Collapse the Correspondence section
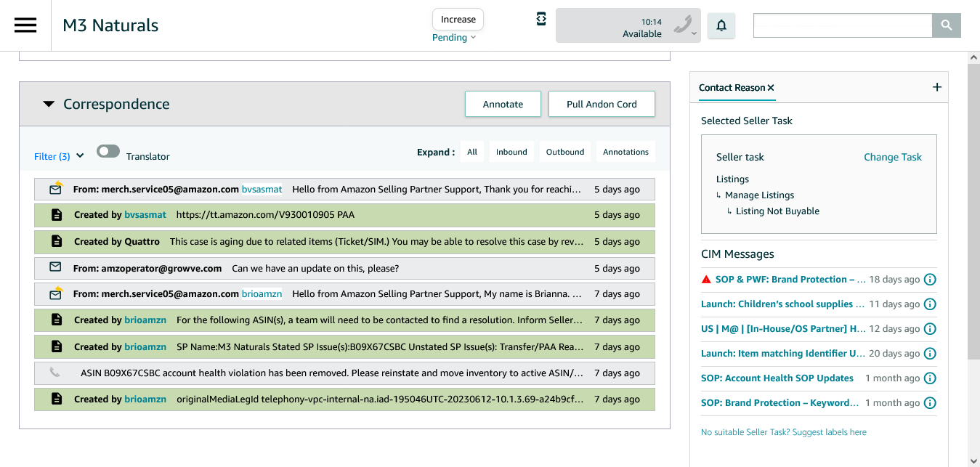Screen dimensions: 980x467 point(49,104)
